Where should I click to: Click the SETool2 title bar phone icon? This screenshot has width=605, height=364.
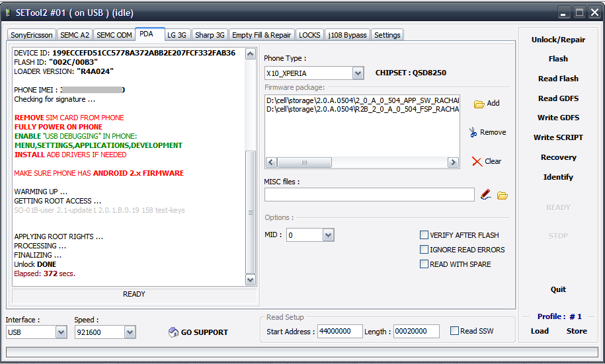pyautogui.click(x=7, y=13)
